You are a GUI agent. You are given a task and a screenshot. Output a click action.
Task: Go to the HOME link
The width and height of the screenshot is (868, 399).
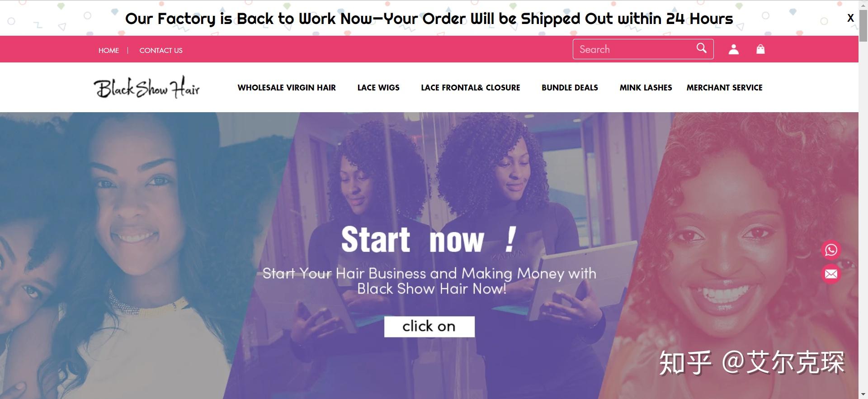click(108, 50)
